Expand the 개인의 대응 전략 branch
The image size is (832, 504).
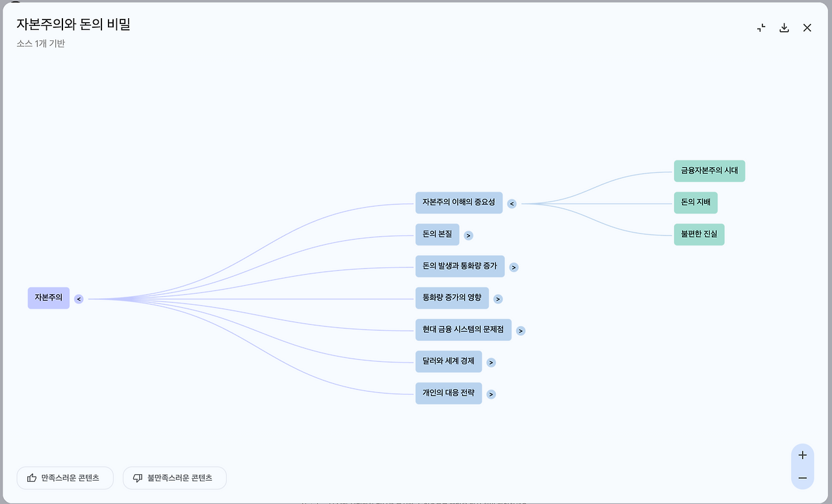491,394
